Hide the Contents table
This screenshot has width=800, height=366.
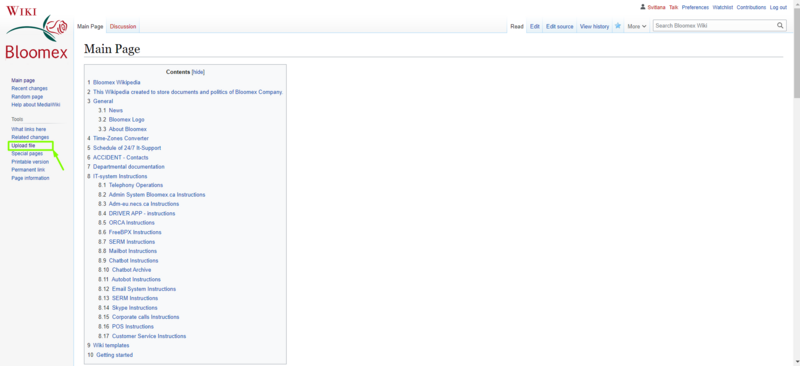(x=198, y=72)
